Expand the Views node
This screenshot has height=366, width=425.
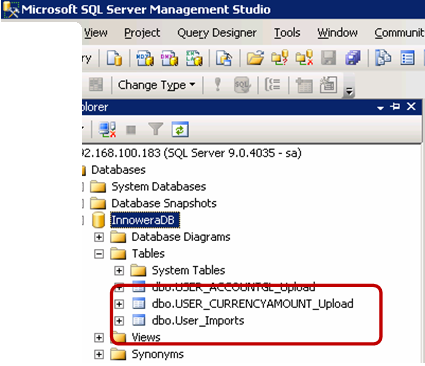click(99, 338)
